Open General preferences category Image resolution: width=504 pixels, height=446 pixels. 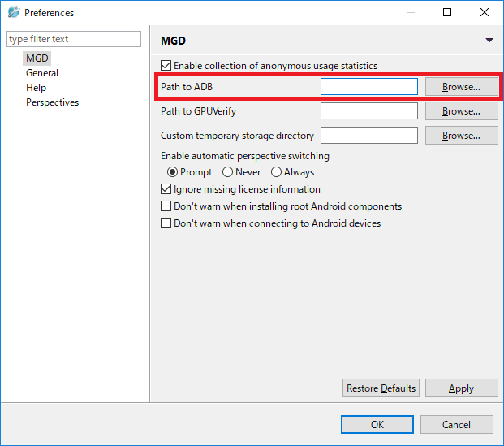tap(42, 73)
